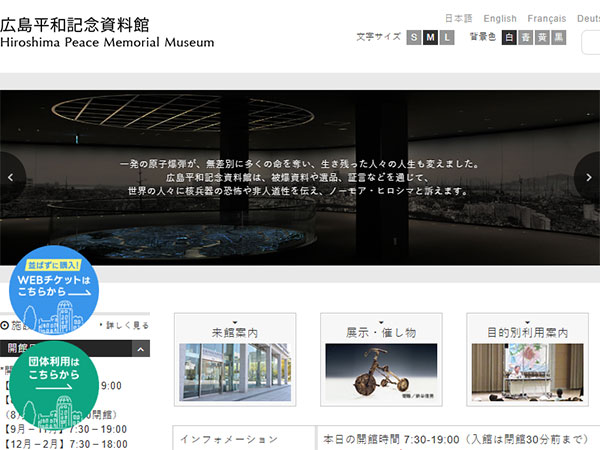Click the 詳しく見る link
The height and width of the screenshot is (450, 600).
(x=124, y=326)
